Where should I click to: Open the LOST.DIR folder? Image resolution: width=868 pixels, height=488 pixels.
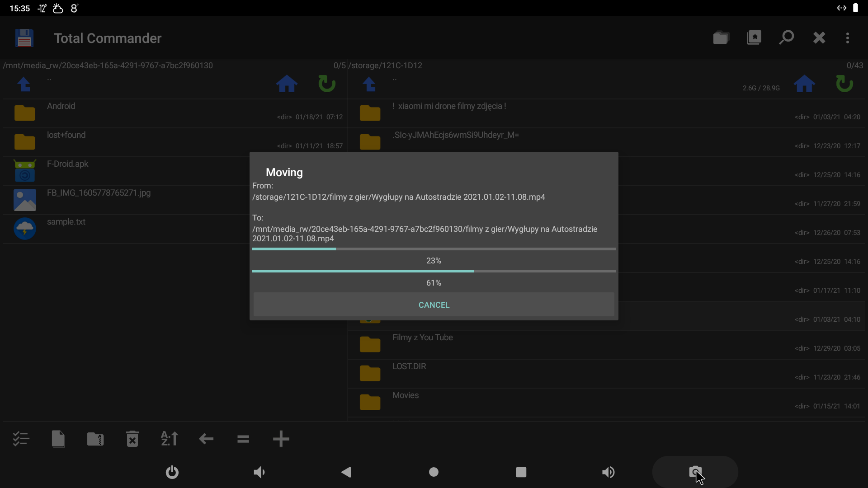coord(608,374)
